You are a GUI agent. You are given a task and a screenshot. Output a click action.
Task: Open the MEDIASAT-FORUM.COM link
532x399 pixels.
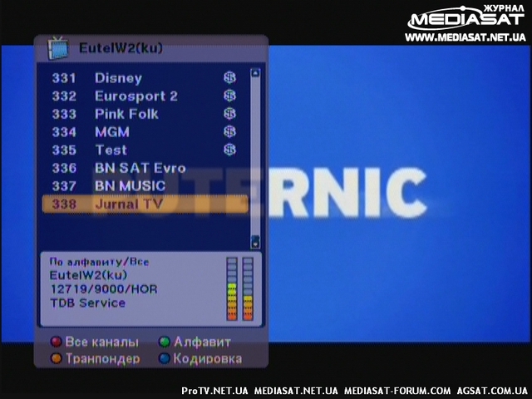click(397, 391)
